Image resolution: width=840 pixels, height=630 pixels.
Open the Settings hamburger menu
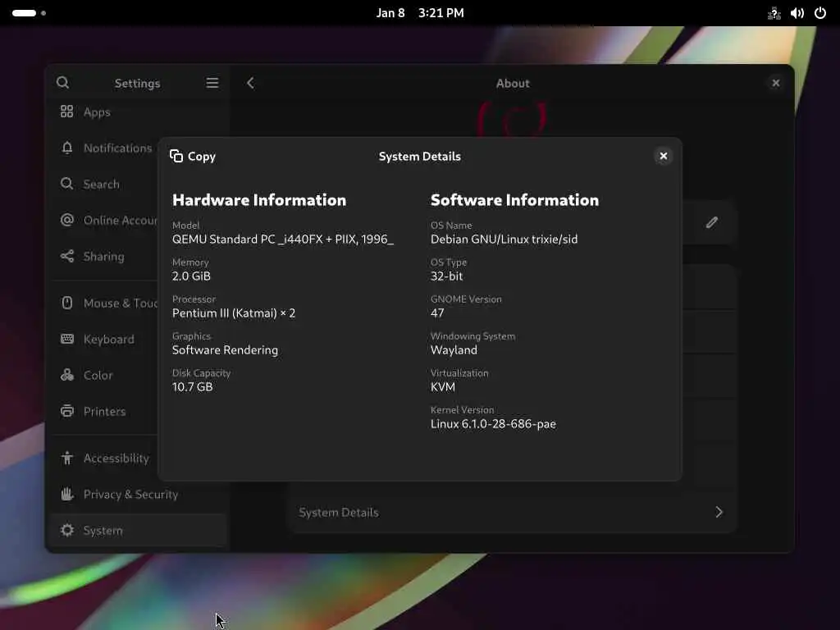coord(212,83)
